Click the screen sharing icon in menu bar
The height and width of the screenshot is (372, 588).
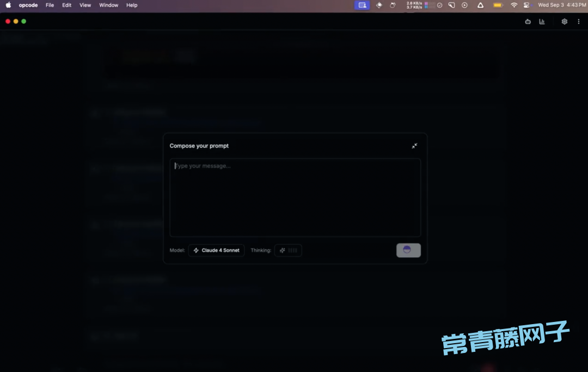point(362,5)
